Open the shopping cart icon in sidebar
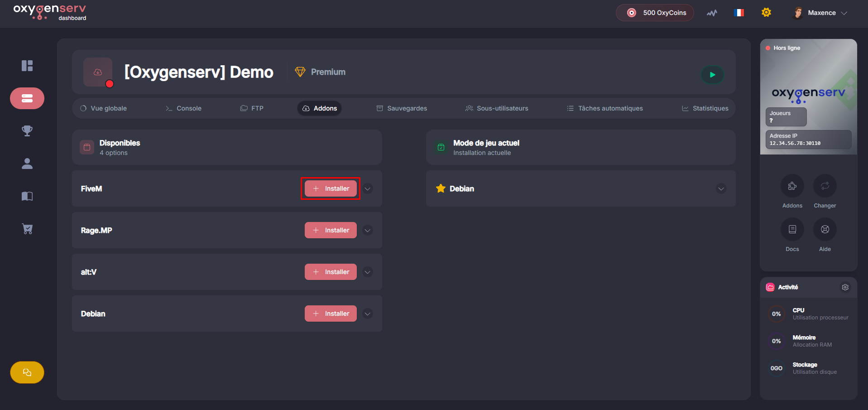Viewport: 868px width, 410px height. 27,229
